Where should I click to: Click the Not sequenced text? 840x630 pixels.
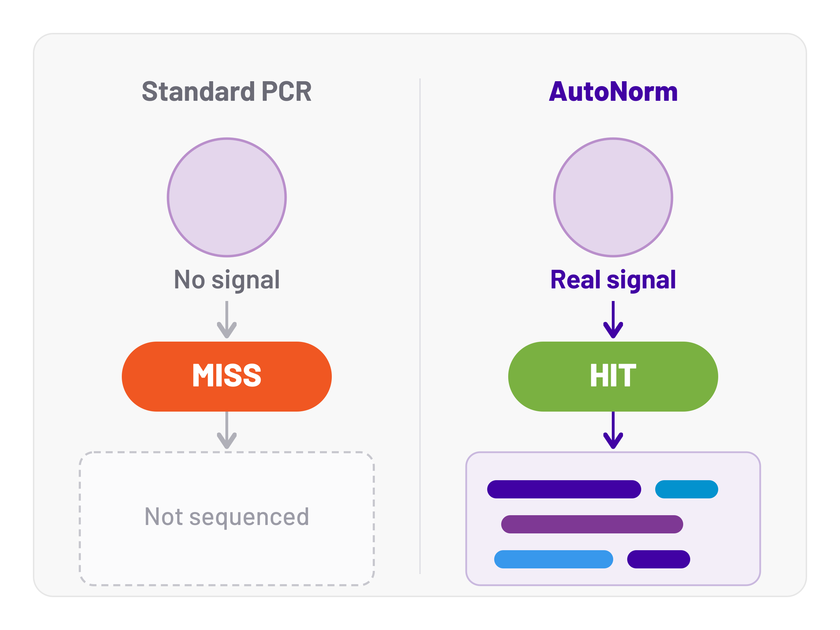click(227, 517)
